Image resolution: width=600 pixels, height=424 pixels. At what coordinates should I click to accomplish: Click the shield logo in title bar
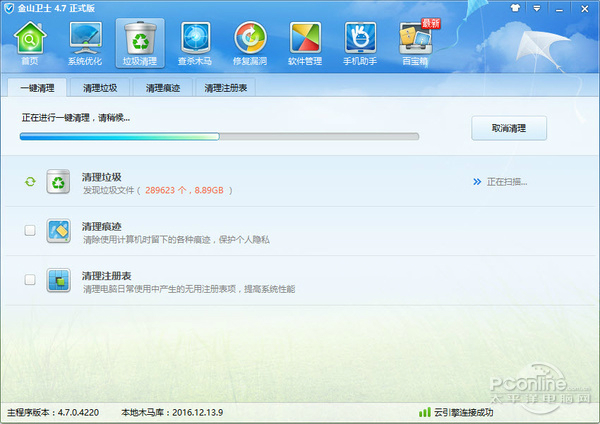9,8
